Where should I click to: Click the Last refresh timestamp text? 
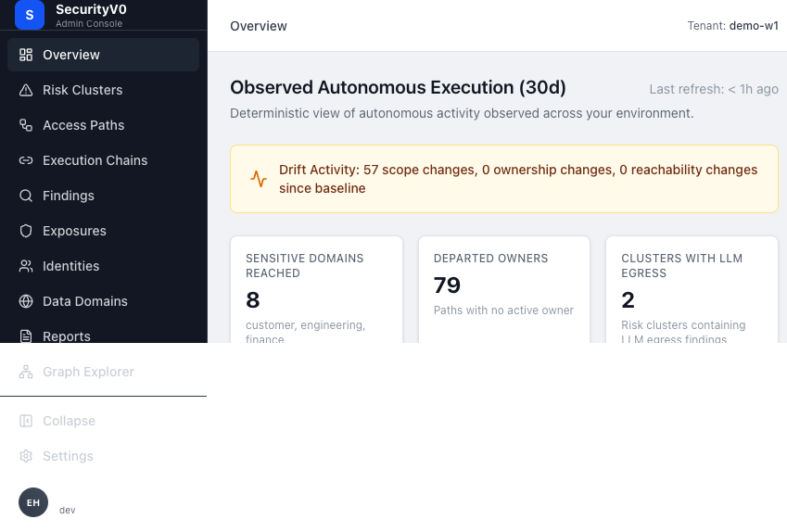click(714, 89)
